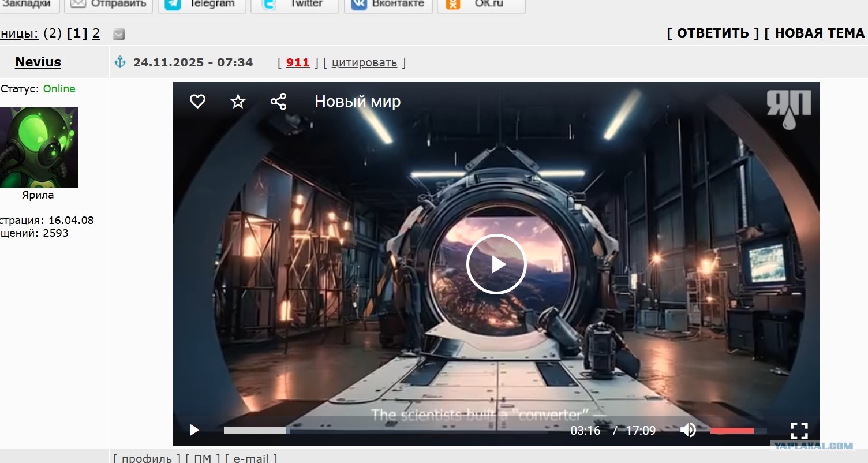Open the pages dropdown arrow next to page 2

coord(119,35)
